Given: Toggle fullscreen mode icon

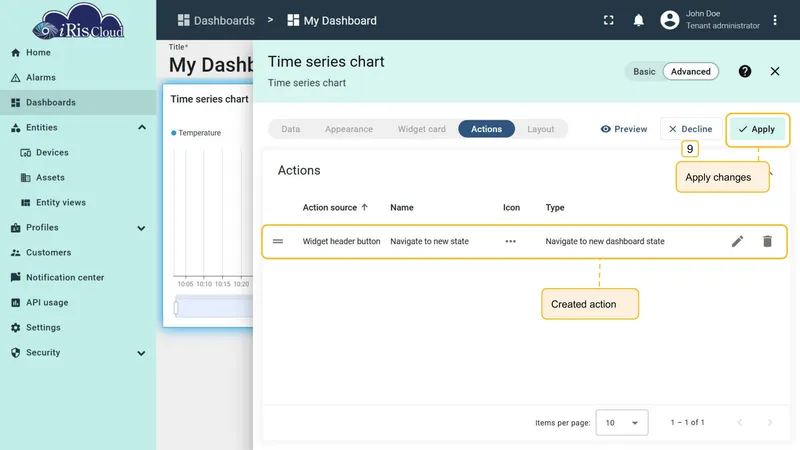Looking at the screenshot, I should click(x=609, y=20).
